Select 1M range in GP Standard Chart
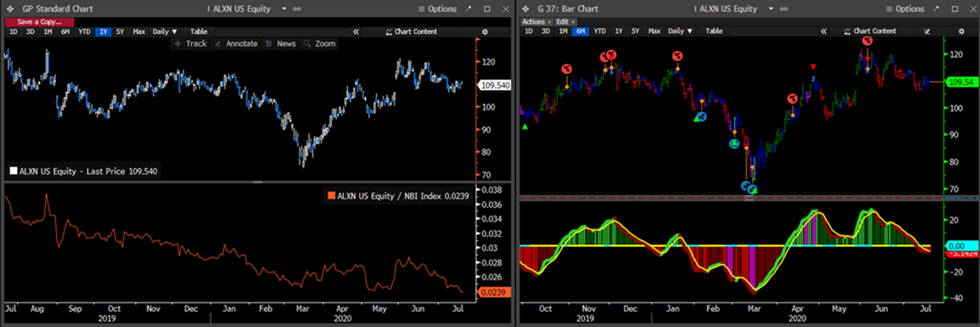The height and width of the screenshot is (327, 980). (48, 31)
